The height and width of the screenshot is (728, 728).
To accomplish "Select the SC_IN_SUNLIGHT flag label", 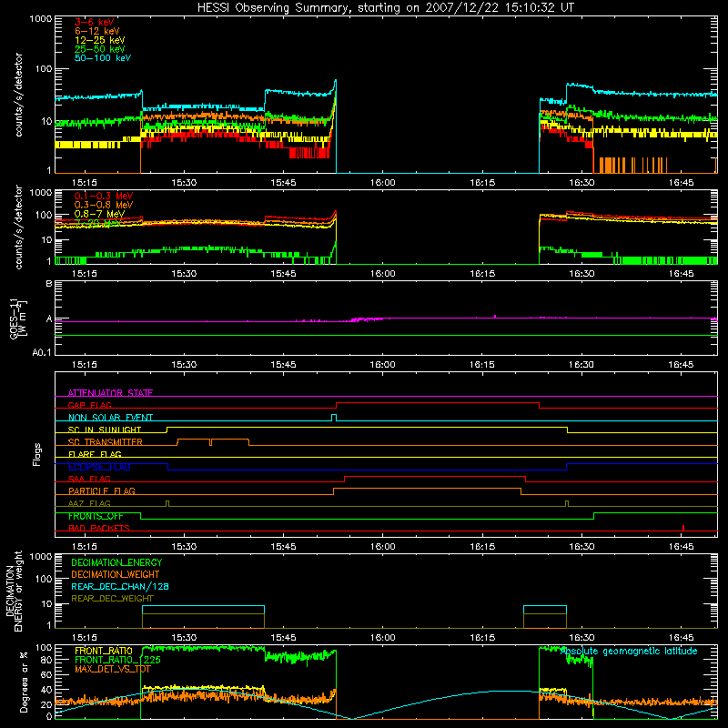I will coord(105,430).
